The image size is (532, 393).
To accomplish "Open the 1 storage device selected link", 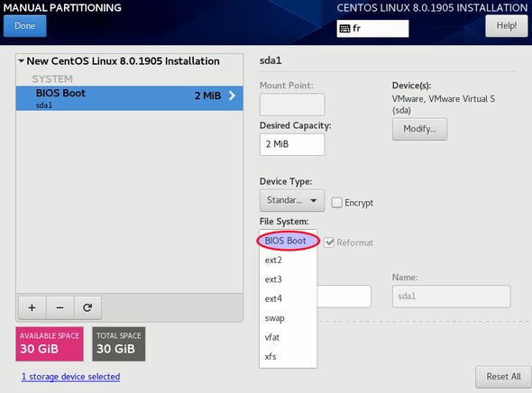I will pos(70,377).
